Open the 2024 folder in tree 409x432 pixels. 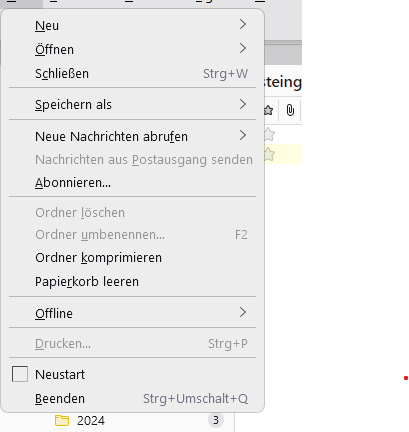[x=91, y=421]
